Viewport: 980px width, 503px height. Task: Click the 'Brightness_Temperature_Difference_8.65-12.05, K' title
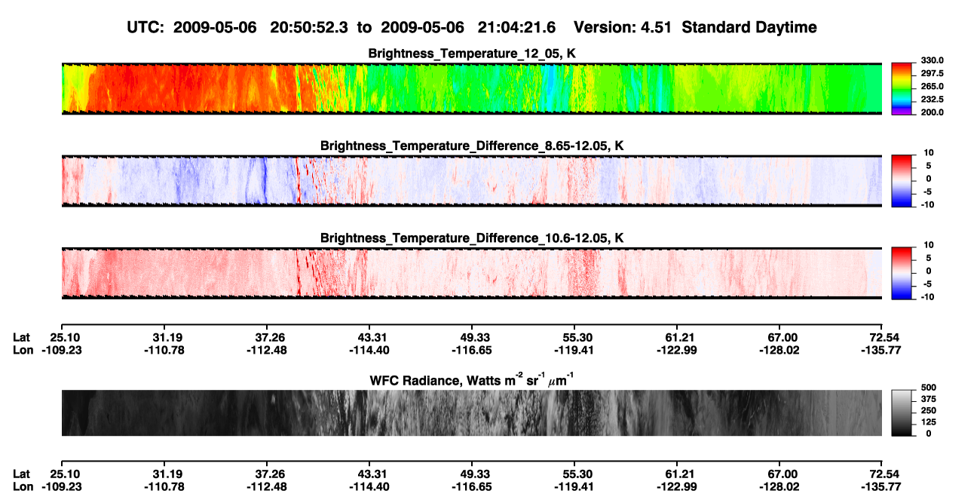[472, 146]
